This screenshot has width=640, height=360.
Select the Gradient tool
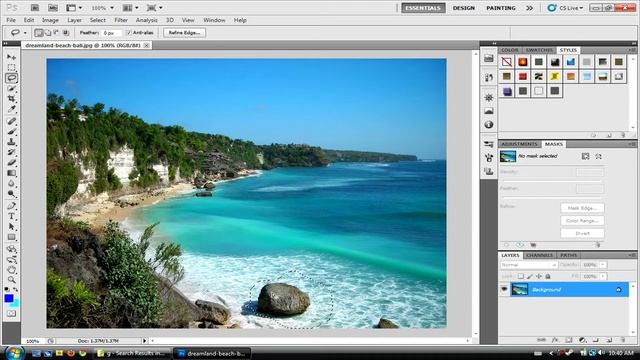11,173
